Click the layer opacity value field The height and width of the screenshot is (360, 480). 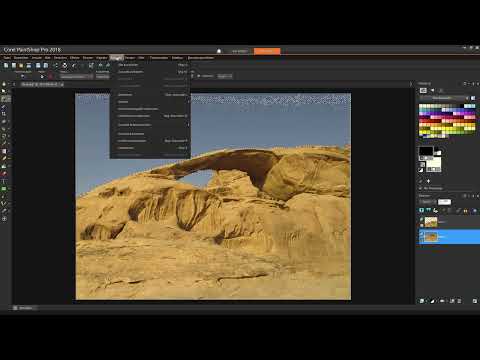(444, 202)
